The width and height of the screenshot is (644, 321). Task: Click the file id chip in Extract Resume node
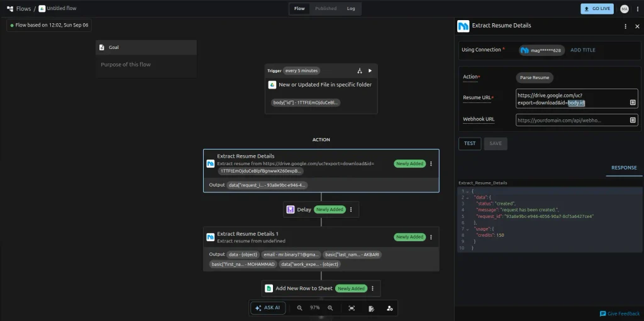pyautogui.click(x=261, y=171)
